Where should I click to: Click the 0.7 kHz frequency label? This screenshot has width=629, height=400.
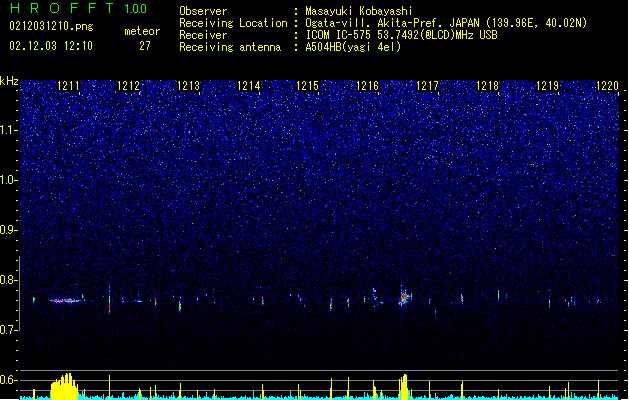pyautogui.click(x=9, y=330)
